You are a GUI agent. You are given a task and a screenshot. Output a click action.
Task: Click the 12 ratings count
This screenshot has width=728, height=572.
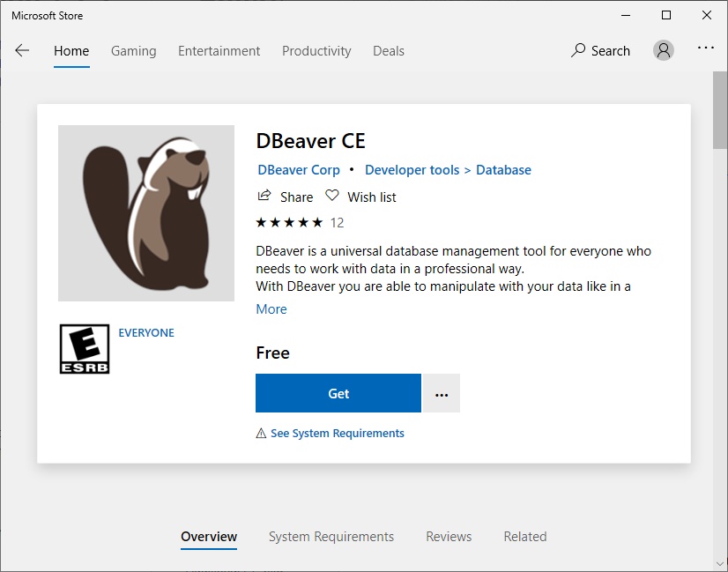337,223
